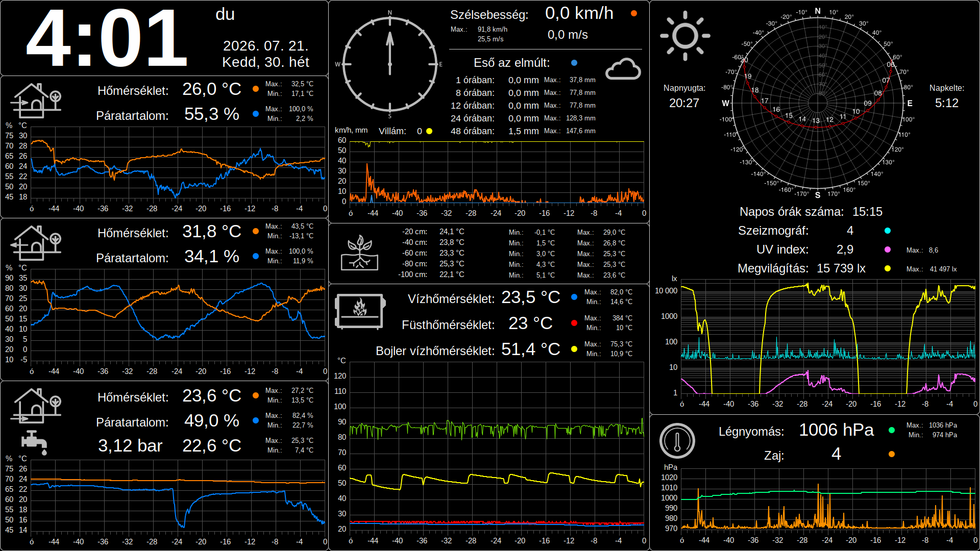
Task: Click the 4:01 clock display
Action: point(106,39)
